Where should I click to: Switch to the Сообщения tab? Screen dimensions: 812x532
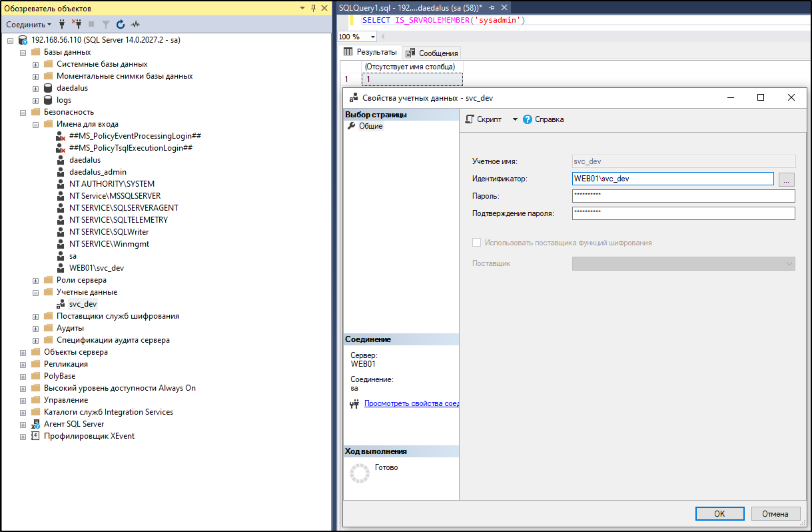click(433, 52)
